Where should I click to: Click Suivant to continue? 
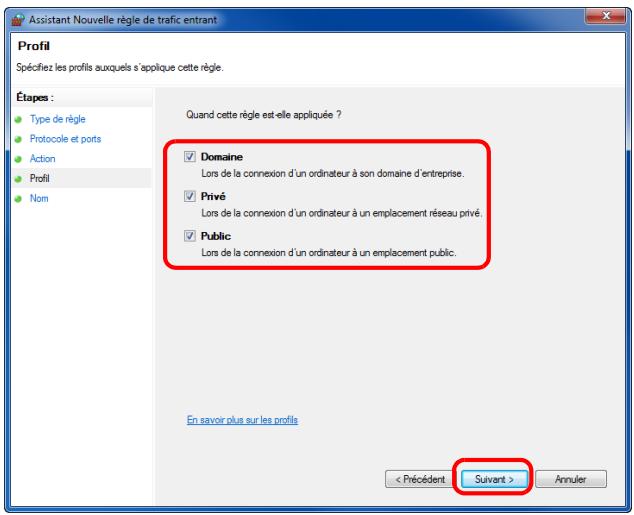tap(494, 479)
